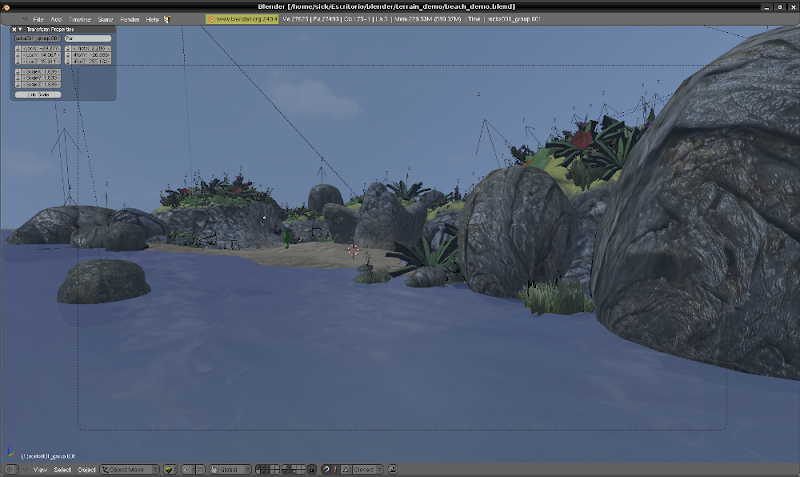This screenshot has width=800, height=477.
Task: Click the Help menu
Action: [x=152, y=19]
